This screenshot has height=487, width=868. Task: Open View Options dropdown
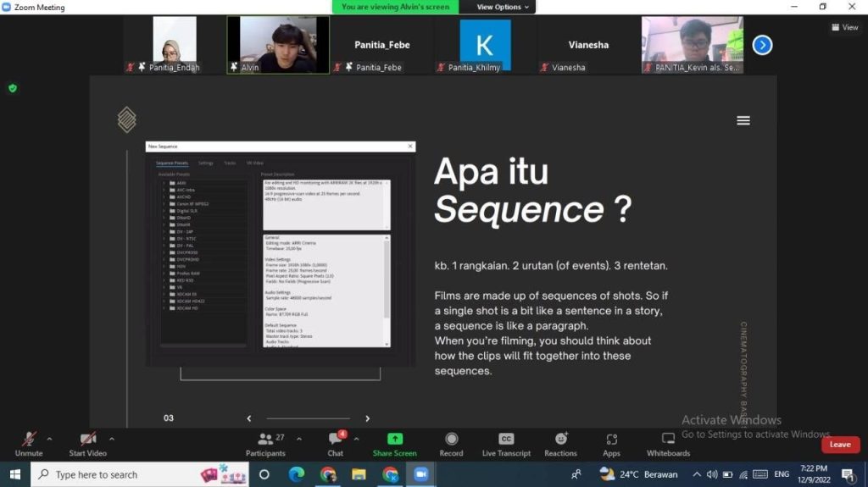pyautogui.click(x=502, y=7)
